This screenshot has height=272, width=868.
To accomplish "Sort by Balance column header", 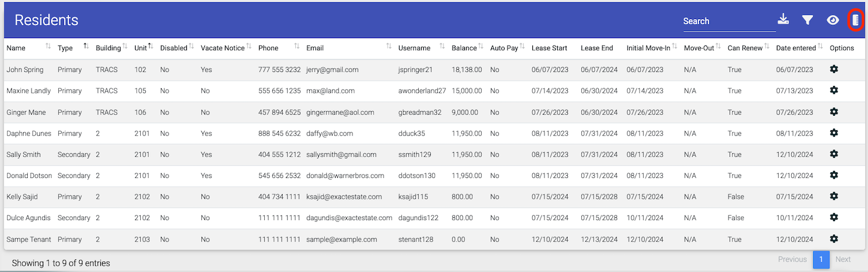I will 464,48.
